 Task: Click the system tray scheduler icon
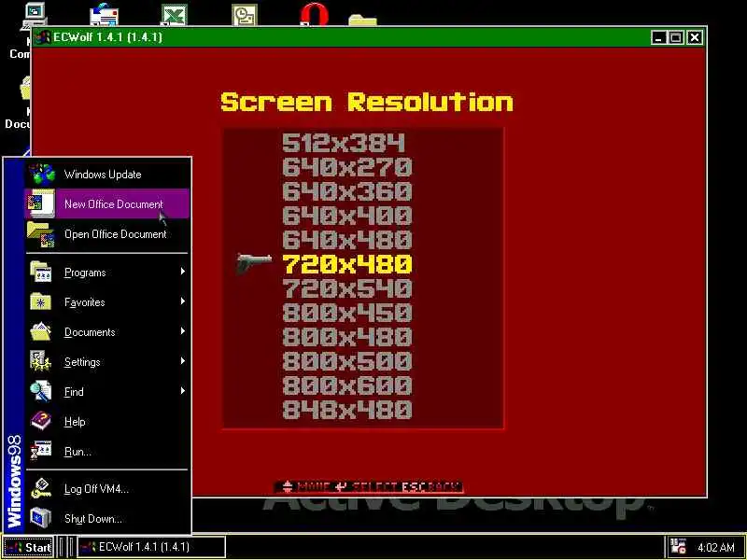tap(678, 546)
